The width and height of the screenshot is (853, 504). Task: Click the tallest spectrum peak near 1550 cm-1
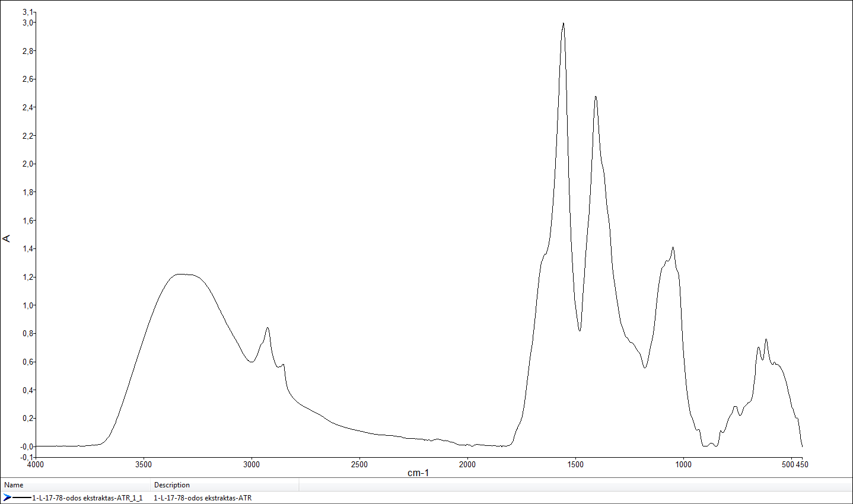pyautogui.click(x=563, y=24)
